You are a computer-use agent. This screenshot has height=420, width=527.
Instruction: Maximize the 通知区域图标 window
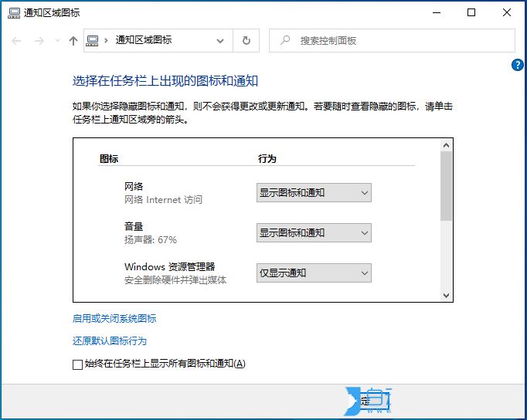471,12
